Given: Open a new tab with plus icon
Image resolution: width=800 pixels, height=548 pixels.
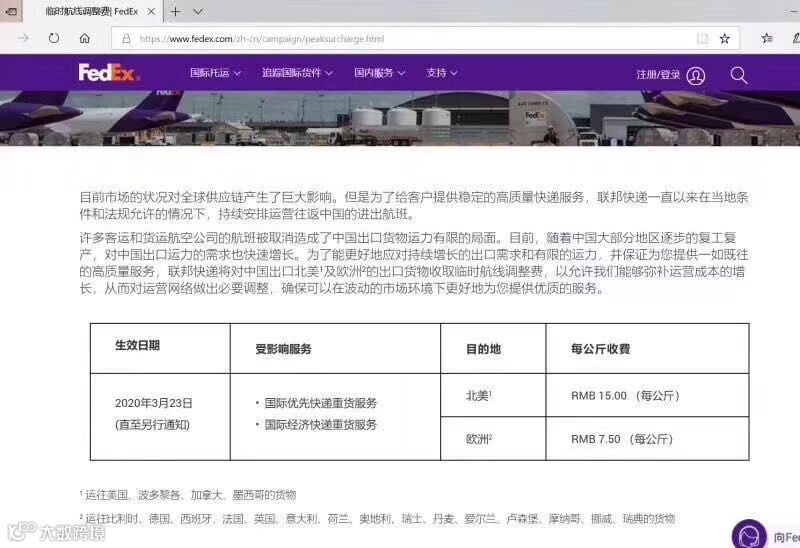Looking at the screenshot, I should point(176,11).
